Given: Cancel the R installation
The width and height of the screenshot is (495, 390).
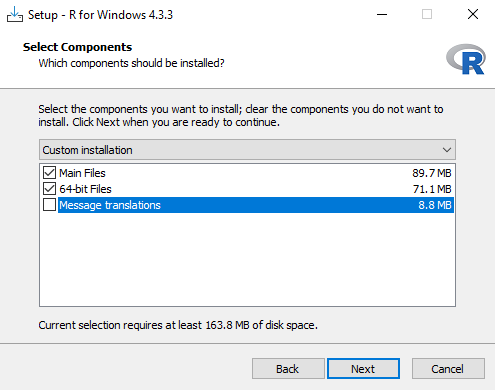Looking at the screenshot, I should [448, 369].
